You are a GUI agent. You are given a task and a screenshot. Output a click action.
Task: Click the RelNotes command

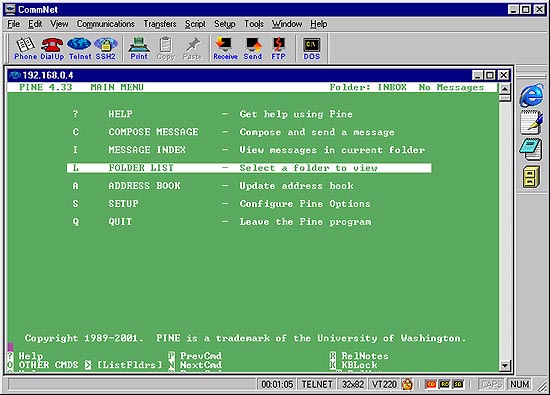pyautogui.click(x=365, y=356)
